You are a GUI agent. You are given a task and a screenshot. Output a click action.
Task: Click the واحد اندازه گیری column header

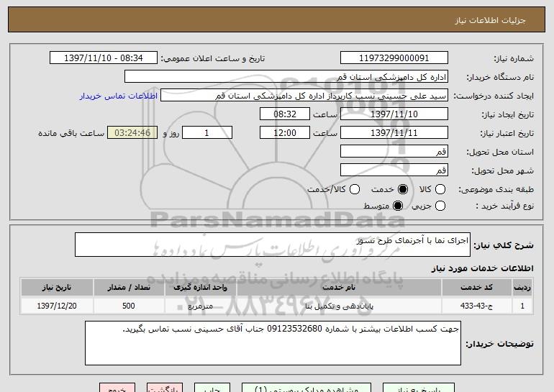200,288
